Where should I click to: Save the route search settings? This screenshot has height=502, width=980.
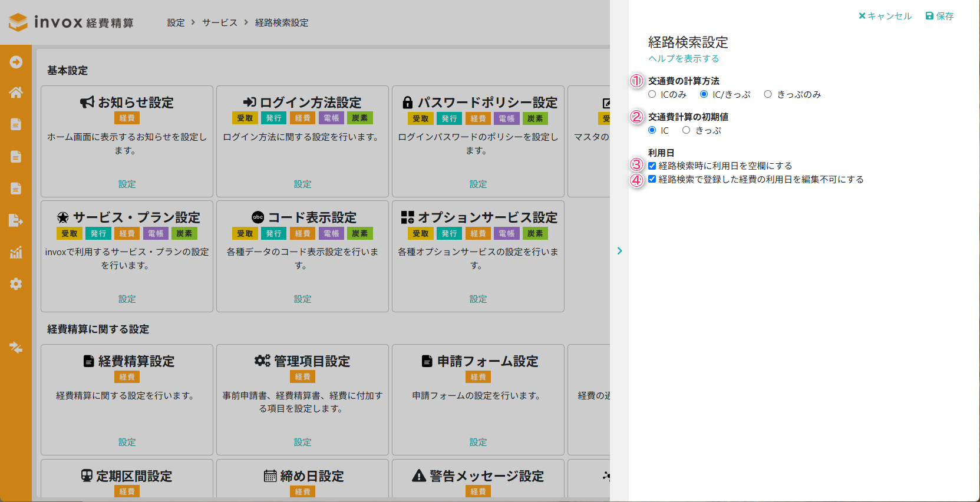click(939, 16)
